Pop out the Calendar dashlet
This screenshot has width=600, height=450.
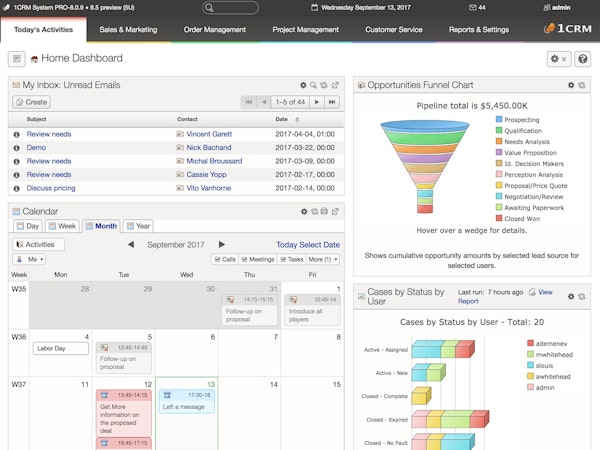click(335, 211)
